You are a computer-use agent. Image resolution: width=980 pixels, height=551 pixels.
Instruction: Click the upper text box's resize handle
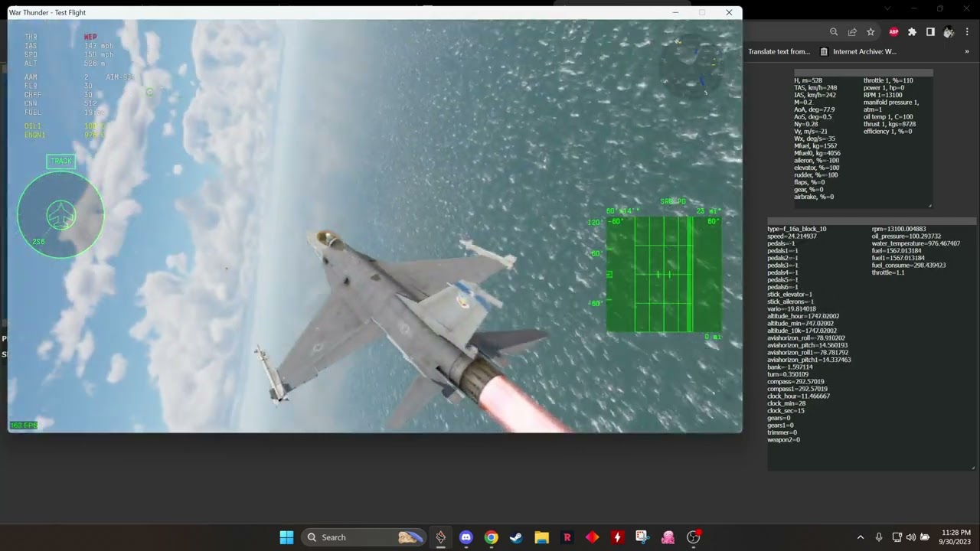coord(930,205)
